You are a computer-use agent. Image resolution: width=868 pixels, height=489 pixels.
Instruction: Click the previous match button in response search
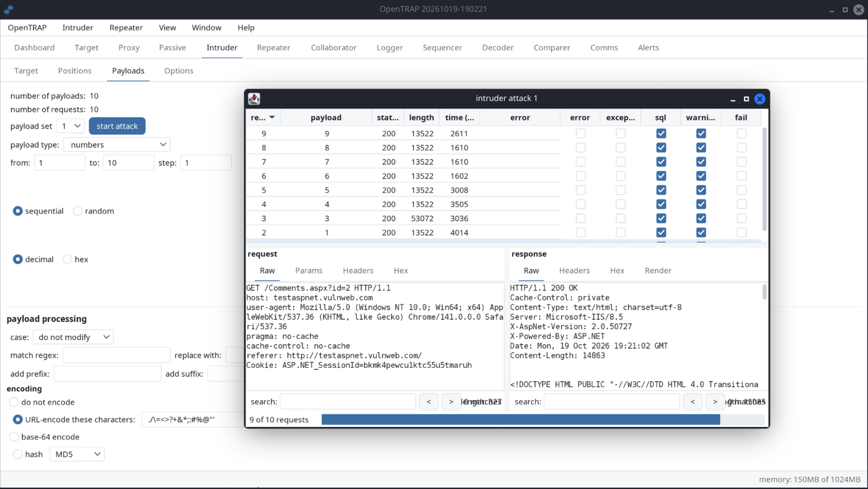pyautogui.click(x=693, y=402)
